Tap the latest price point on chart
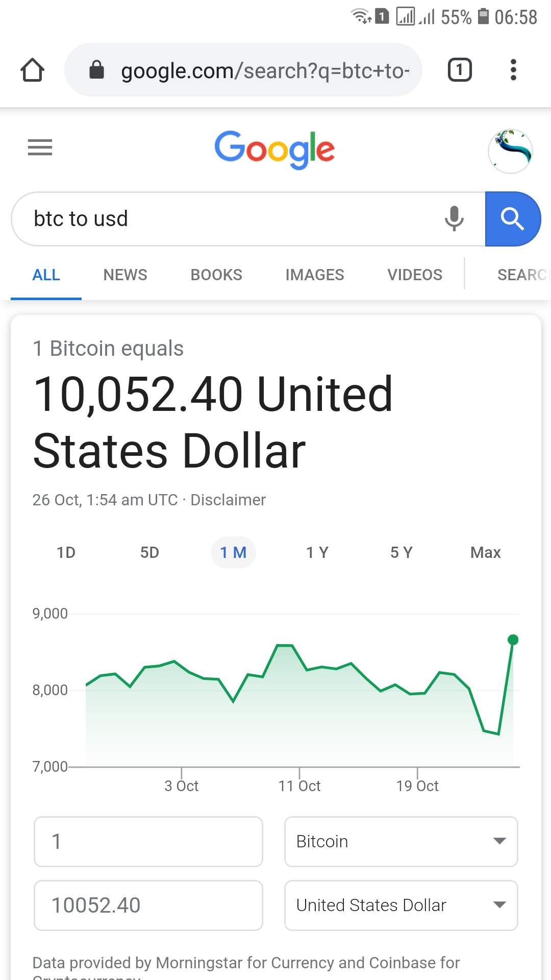551x980 pixels. 513,640
